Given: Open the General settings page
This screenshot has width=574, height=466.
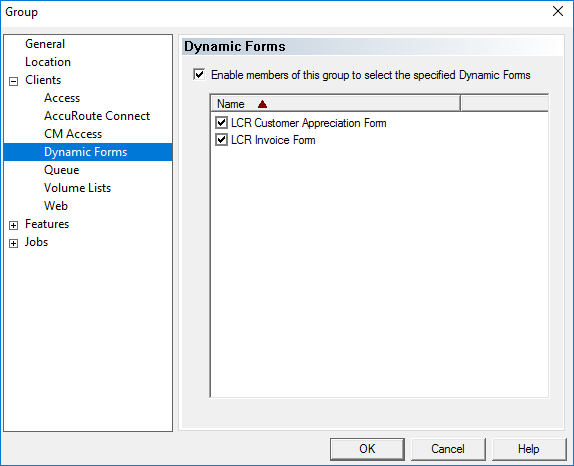Looking at the screenshot, I should [x=45, y=44].
